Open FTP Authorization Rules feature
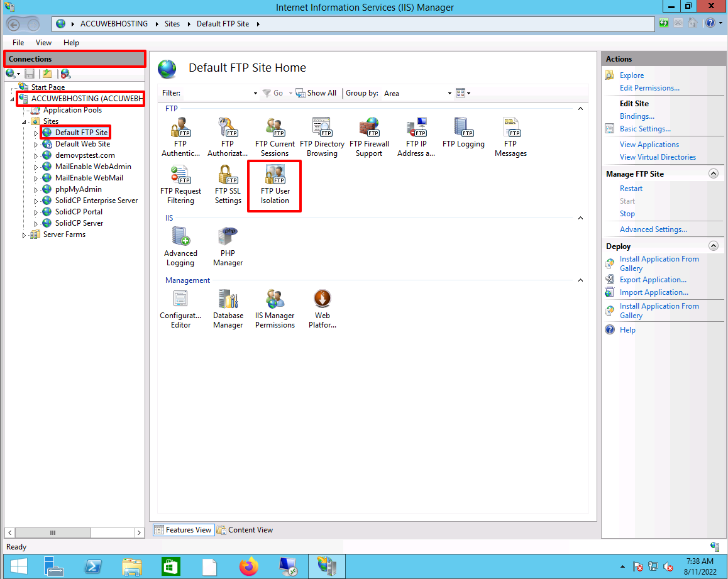This screenshot has width=728, height=579. (228, 138)
